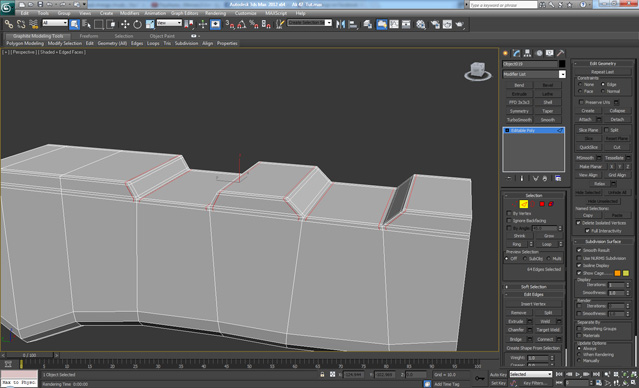Switch to the Freeform ribbon tab

(89, 36)
